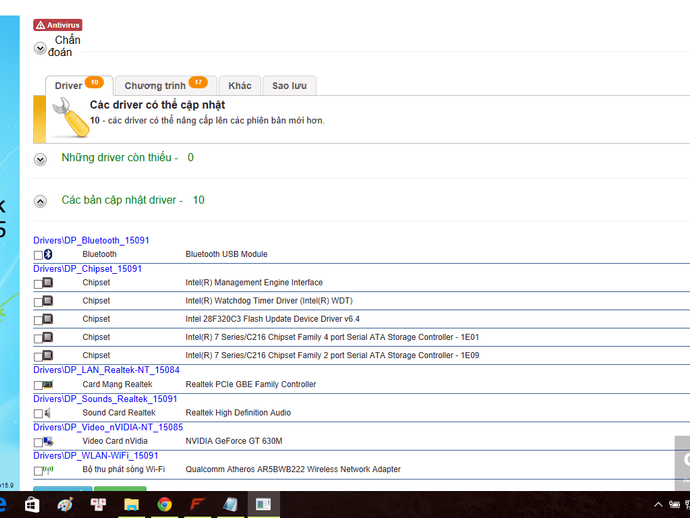
Task: Tick checkbox for 2 port Serial ATA 1E09
Action: [x=38, y=356]
